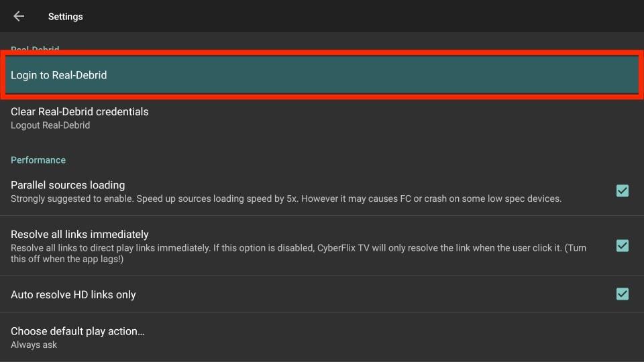This screenshot has width=644, height=362.
Task: Open Login to Real-Debrid
Action: point(322,75)
